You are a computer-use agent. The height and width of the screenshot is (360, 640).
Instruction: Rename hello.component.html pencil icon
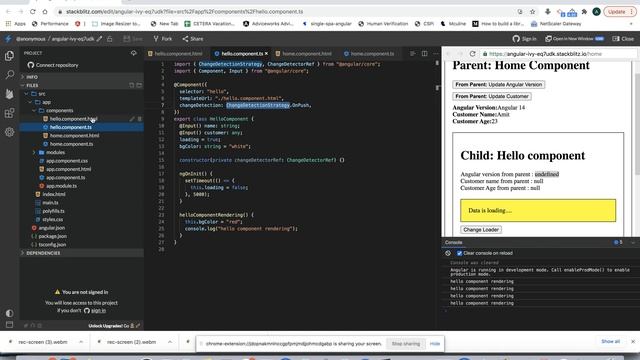[x=132, y=119]
